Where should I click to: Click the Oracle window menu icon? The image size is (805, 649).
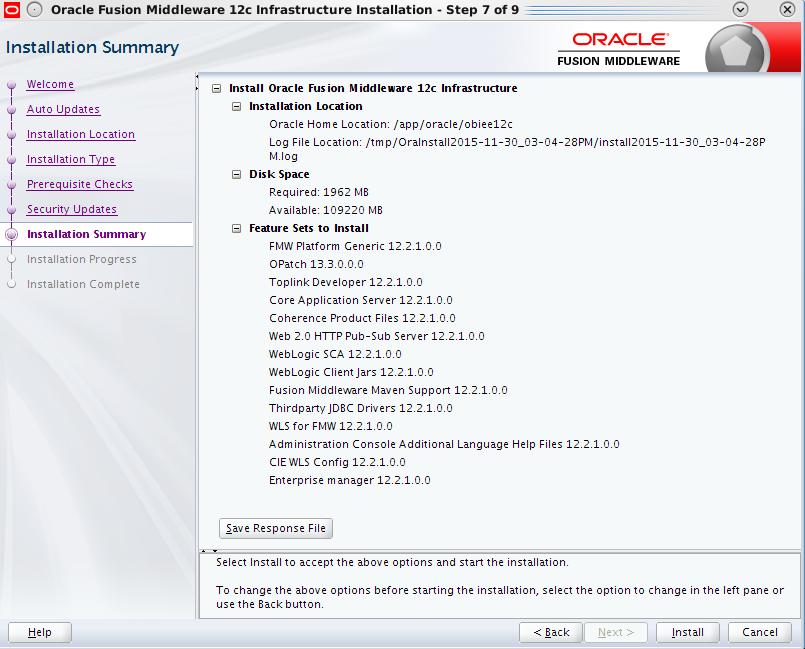pyautogui.click(x=12, y=10)
